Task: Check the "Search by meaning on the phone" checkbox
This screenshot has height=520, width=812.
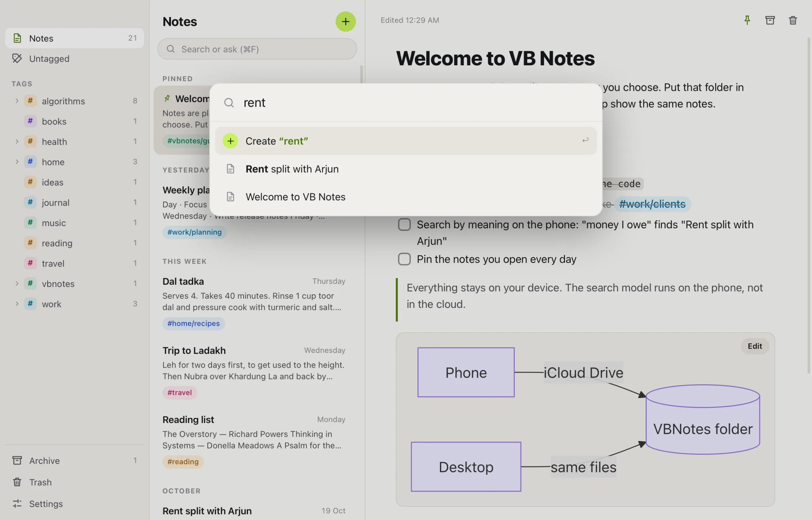Action: (405, 224)
